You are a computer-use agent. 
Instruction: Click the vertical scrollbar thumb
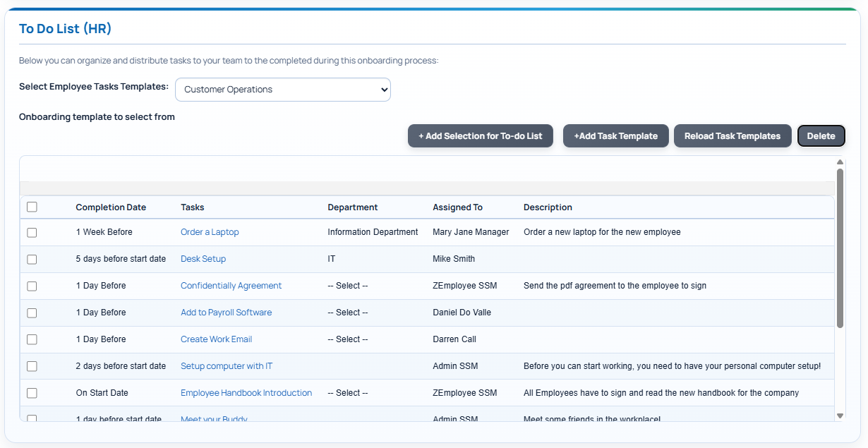(x=840, y=248)
